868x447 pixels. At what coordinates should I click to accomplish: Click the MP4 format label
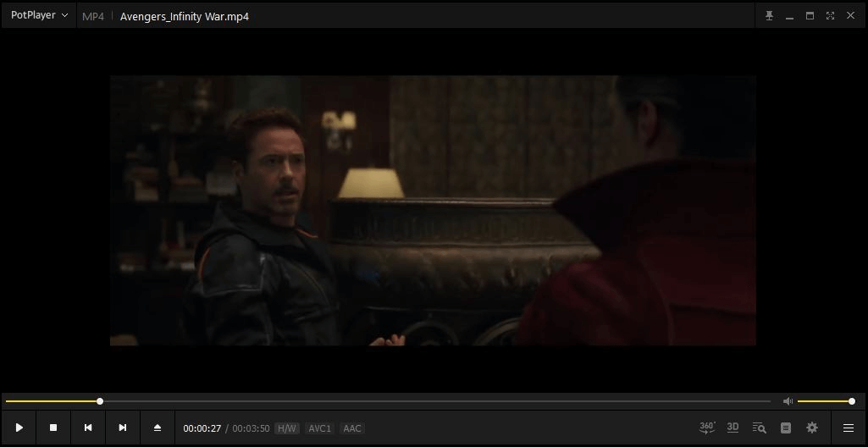(93, 17)
